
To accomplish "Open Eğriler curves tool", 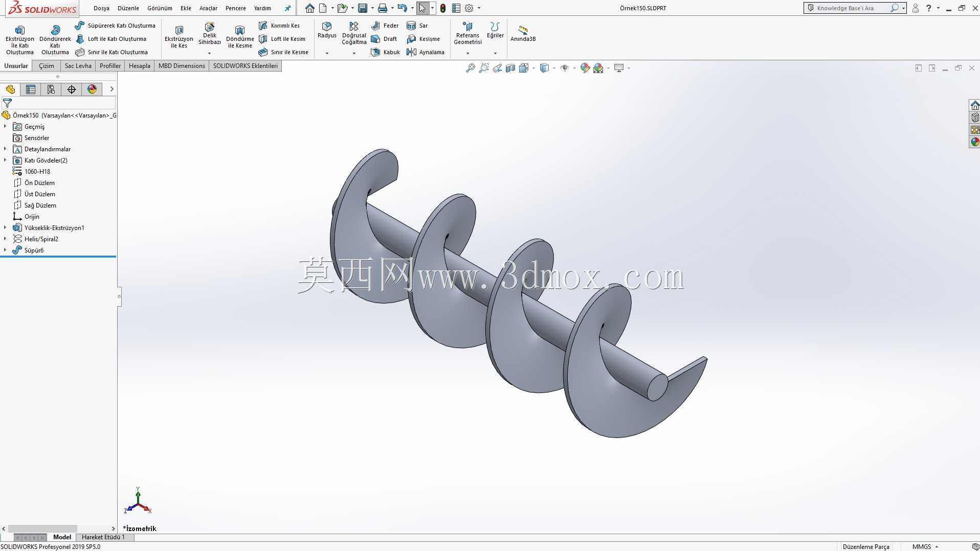I will pos(495,30).
